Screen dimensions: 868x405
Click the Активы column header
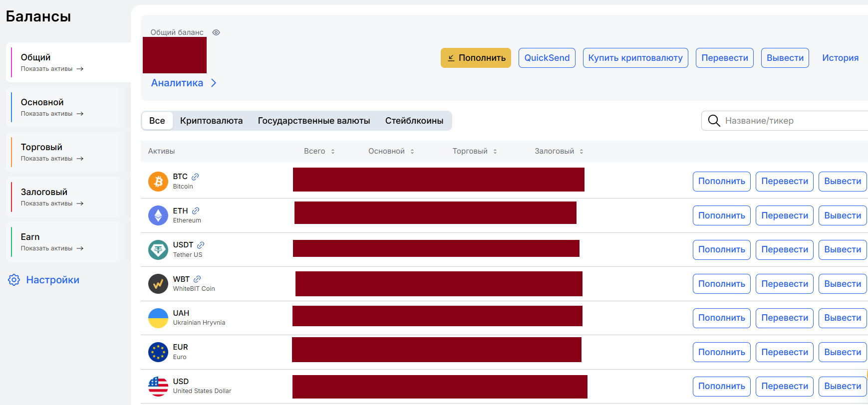click(161, 151)
